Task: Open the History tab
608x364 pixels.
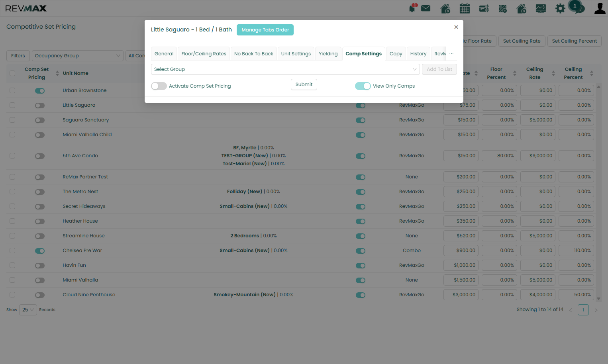Action: click(x=418, y=54)
